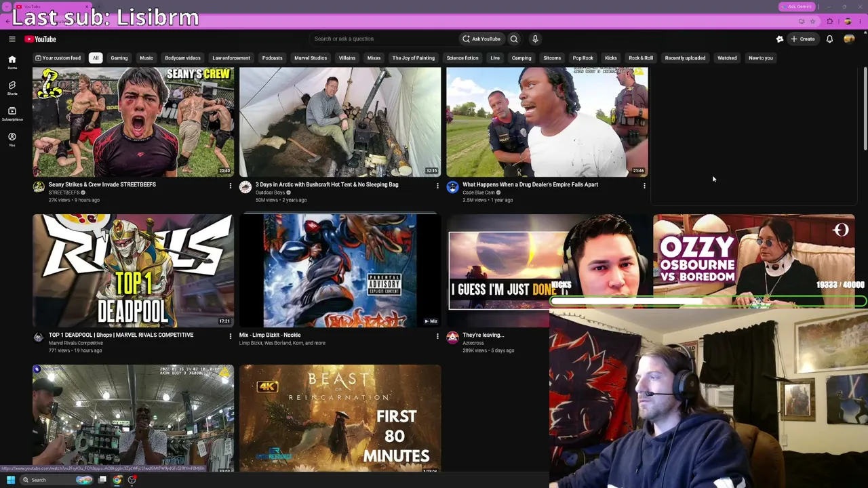Filter feed by Podcasts

pyautogui.click(x=272, y=58)
